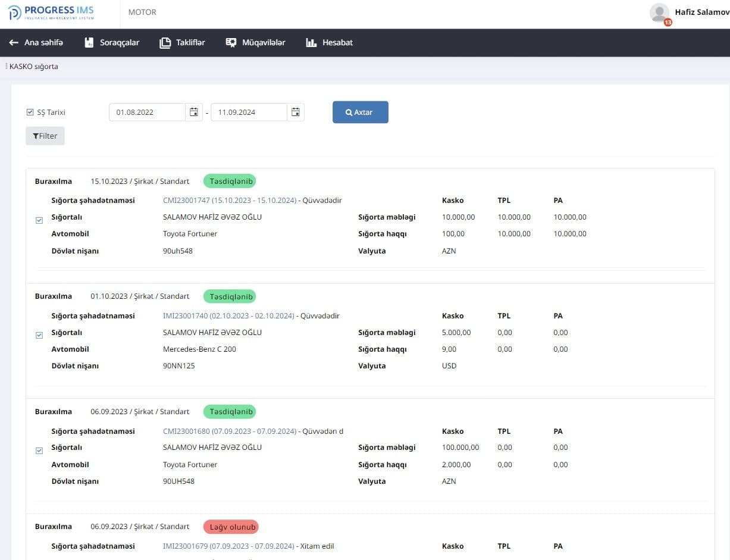Viewport: 730px width, 560px height.
Task: Click Təsdiqlənib badge for 01.10.2023 entry
Action: pos(230,296)
